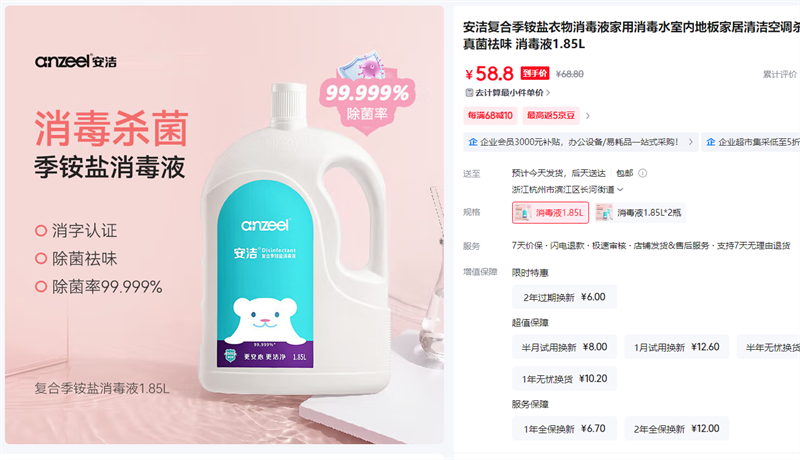Click enterprise icon before 企业超市集采
800x460 pixels.
711,142
